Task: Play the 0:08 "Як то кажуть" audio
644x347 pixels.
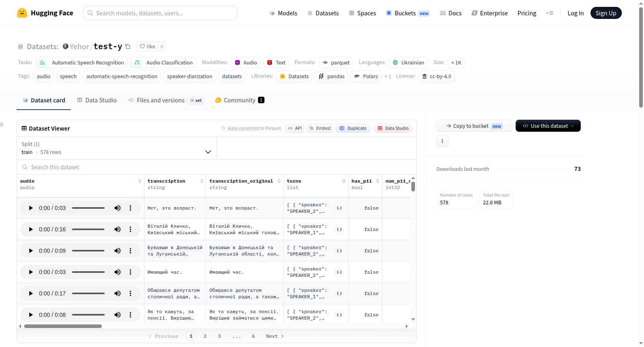Action: pyautogui.click(x=31, y=315)
